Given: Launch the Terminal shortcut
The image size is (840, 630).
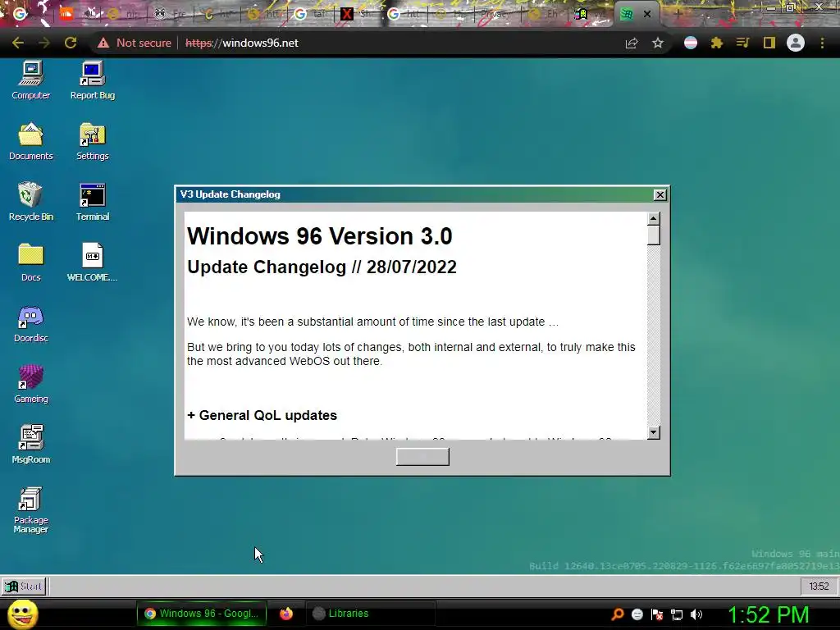Looking at the screenshot, I should click(x=93, y=202).
